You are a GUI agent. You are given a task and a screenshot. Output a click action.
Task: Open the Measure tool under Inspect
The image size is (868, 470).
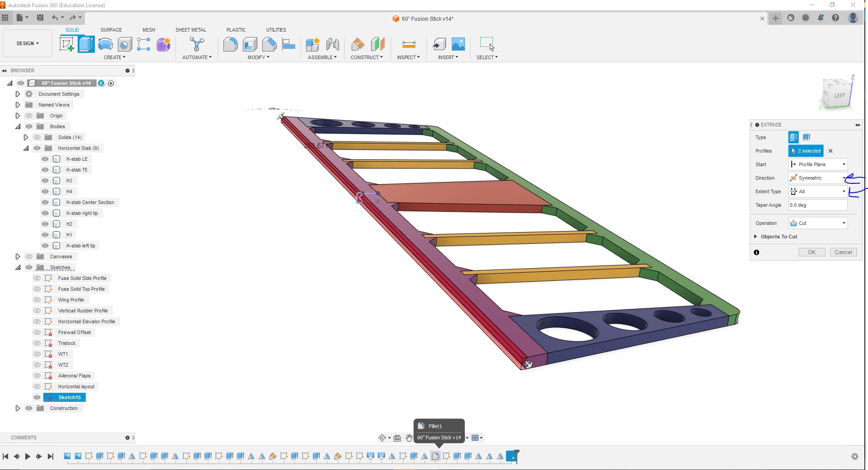click(x=408, y=44)
